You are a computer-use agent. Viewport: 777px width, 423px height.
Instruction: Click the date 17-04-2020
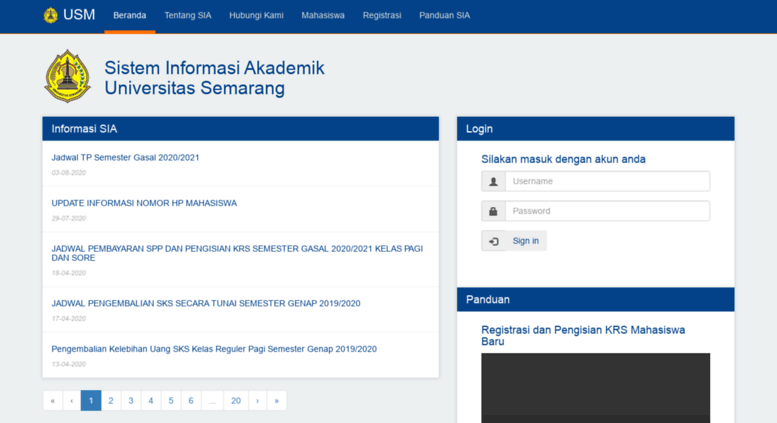pos(69,318)
